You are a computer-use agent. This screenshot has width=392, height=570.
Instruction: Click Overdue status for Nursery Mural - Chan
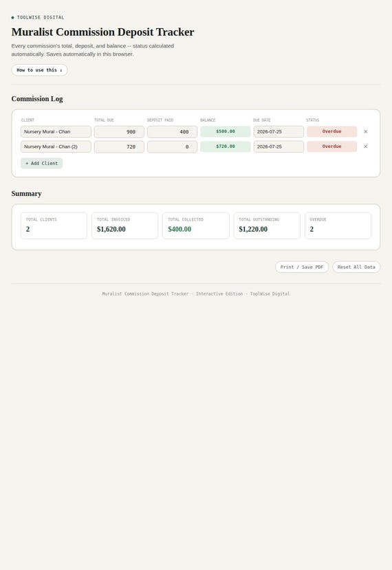tap(331, 131)
